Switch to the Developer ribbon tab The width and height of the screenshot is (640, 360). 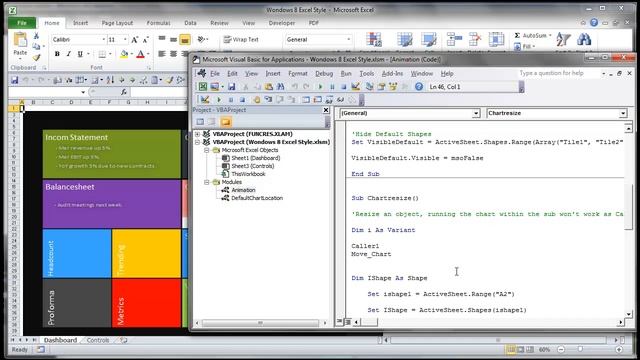(x=282, y=23)
